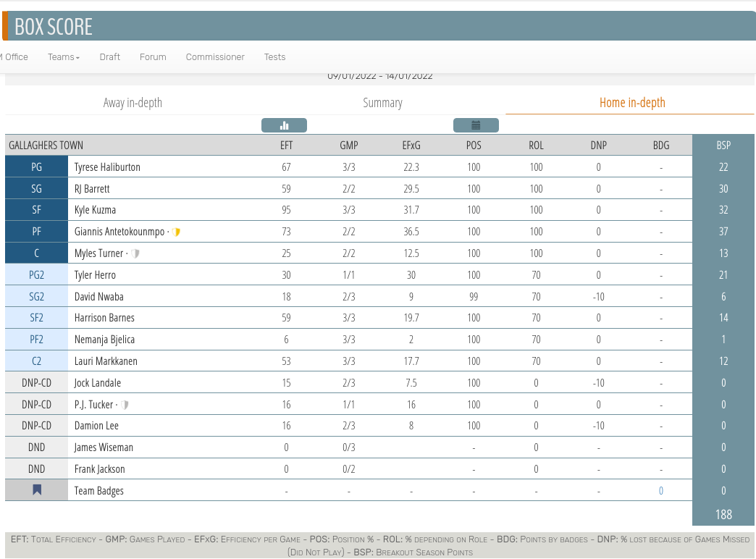Go to the Forum page
756x559 pixels.
click(153, 57)
